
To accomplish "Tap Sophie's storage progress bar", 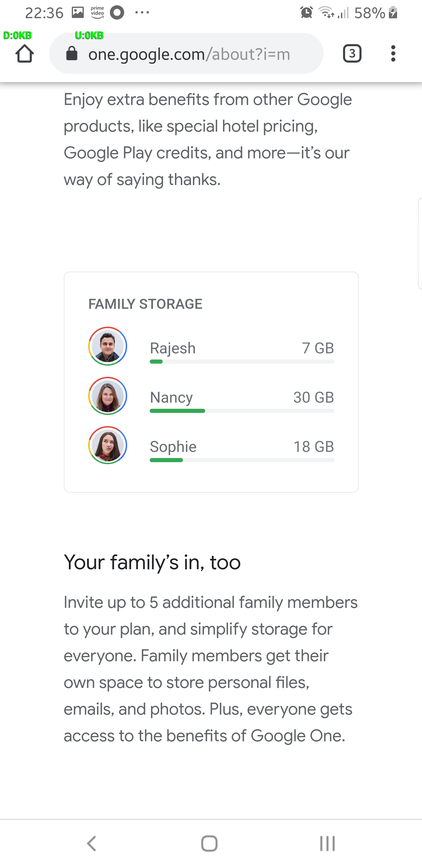I will (x=241, y=460).
